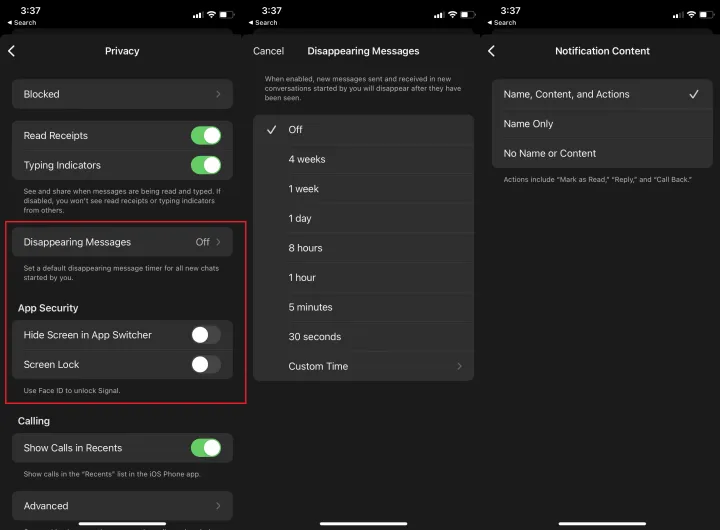The width and height of the screenshot is (720, 530).
Task: Tap the Blocked row chevron
Action: coord(218,94)
